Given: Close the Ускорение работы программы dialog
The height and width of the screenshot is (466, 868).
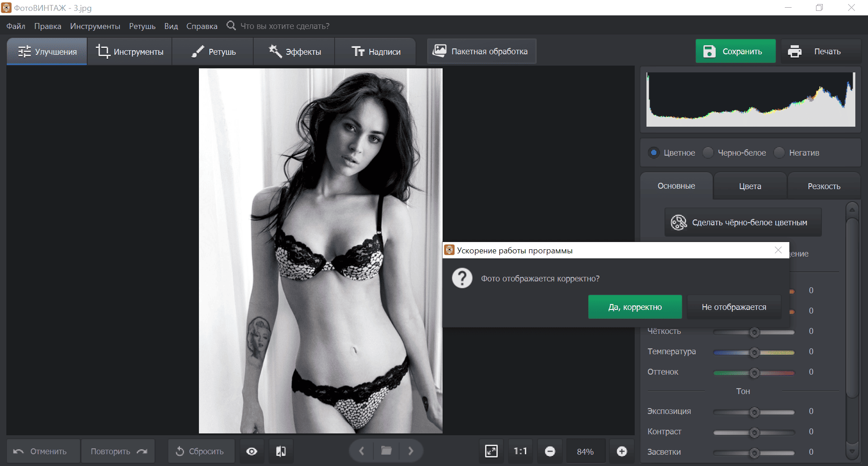Looking at the screenshot, I should click(778, 250).
